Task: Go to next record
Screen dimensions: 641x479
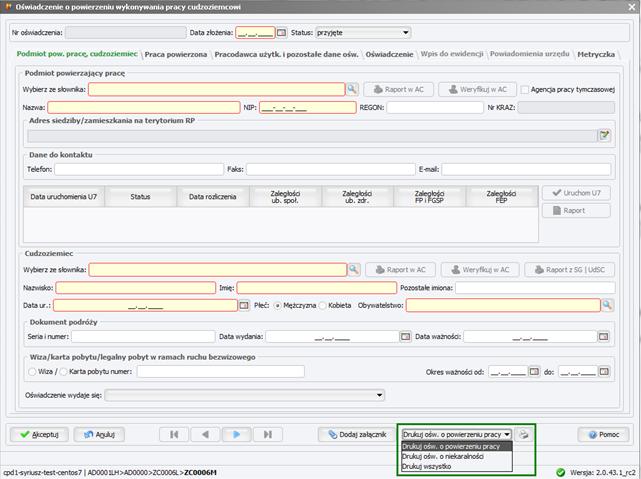Action: point(236,434)
